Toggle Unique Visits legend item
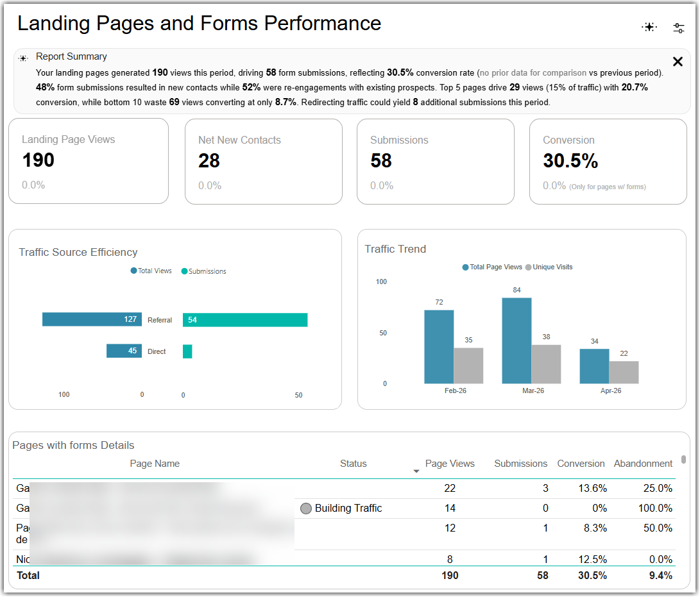Screen dimensions: 700x597 click(x=549, y=267)
